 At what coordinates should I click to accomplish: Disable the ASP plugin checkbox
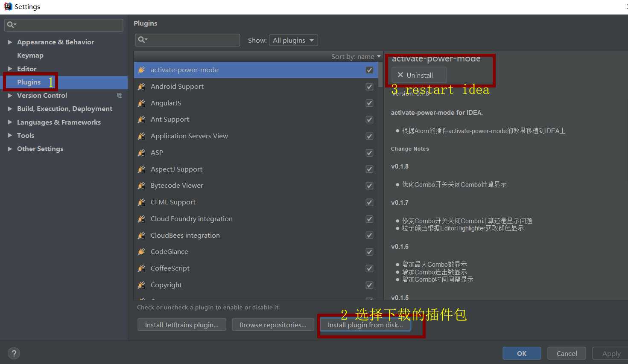click(x=369, y=153)
